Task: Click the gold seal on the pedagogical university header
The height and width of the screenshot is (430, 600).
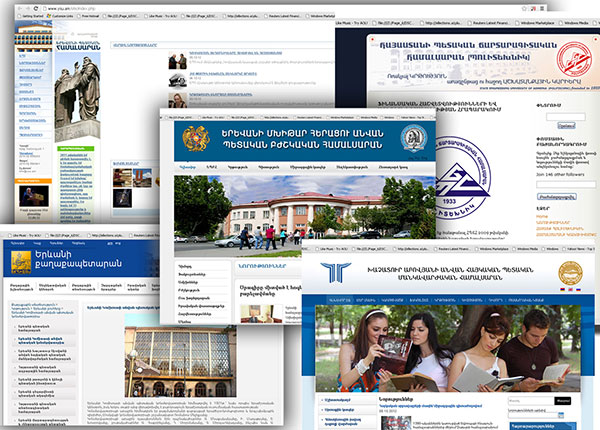Action: [x=570, y=273]
